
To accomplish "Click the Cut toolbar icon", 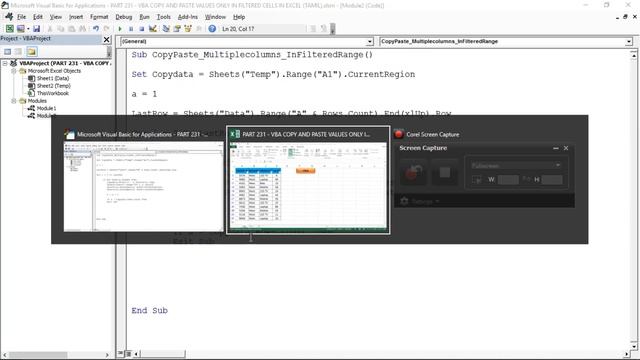I will [x=50, y=29].
